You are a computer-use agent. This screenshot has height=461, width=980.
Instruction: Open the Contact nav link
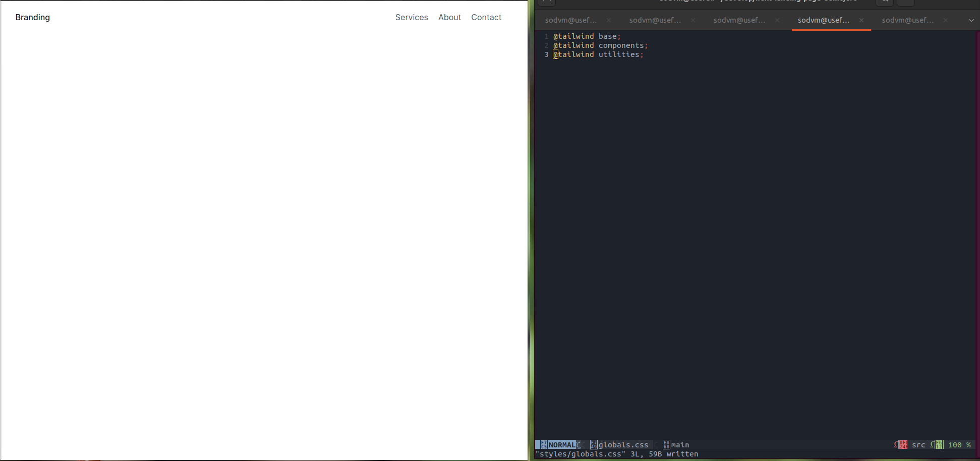point(486,17)
